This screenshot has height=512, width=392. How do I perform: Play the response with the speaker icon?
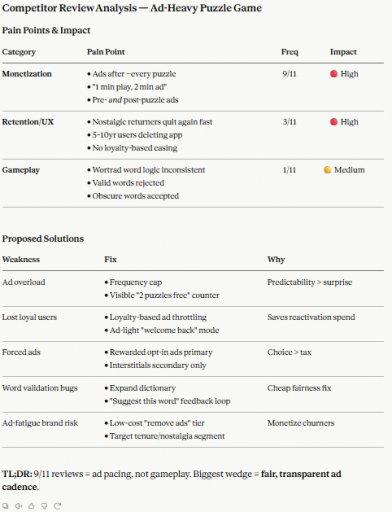(x=18, y=506)
